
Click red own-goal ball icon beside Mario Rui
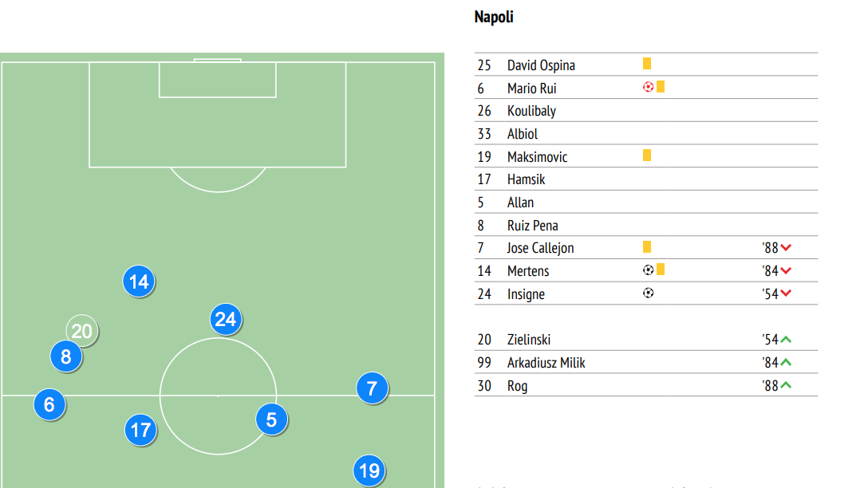[649, 87]
